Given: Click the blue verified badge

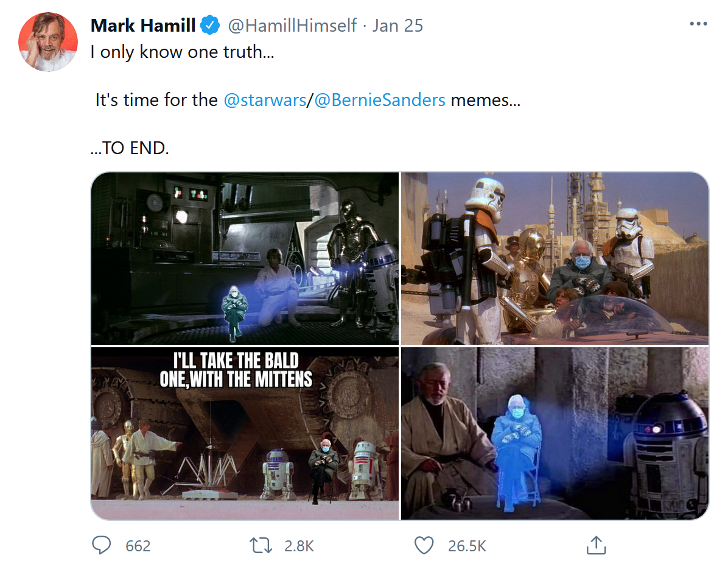Looking at the screenshot, I should pos(211,26).
